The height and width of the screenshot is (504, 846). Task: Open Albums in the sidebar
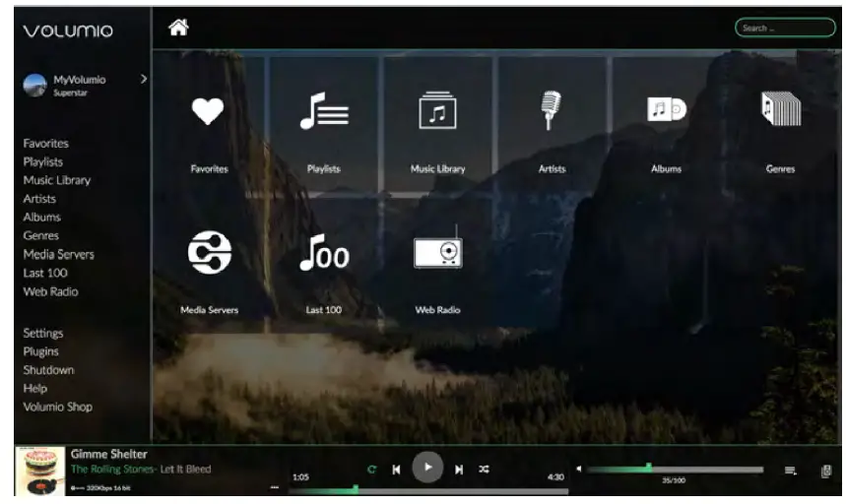42,218
